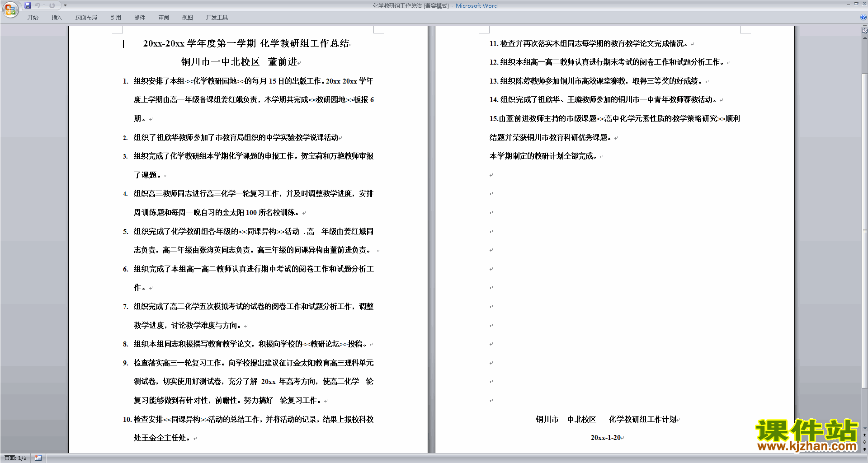Image resolution: width=868 pixels, height=463 pixels.
Task: Click the split box handle above the ruler icon
Action: (x=864, y=26)
